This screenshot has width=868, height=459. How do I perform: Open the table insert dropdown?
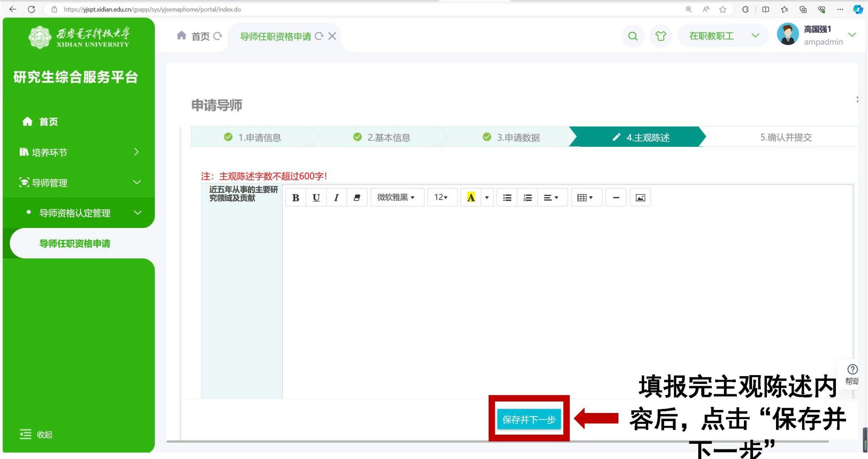pos(585,198)
